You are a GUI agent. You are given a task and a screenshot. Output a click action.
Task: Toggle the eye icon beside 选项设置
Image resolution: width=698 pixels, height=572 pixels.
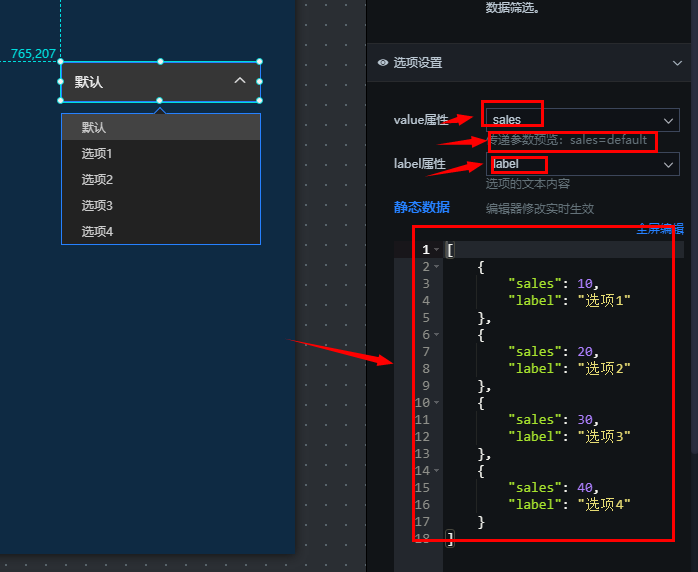[382, 63]
